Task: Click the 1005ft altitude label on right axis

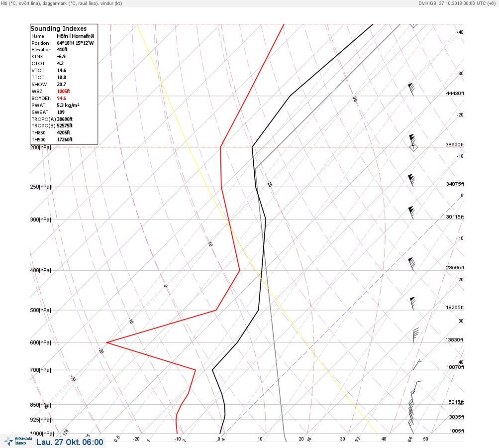Action: (x=457, y=431)
